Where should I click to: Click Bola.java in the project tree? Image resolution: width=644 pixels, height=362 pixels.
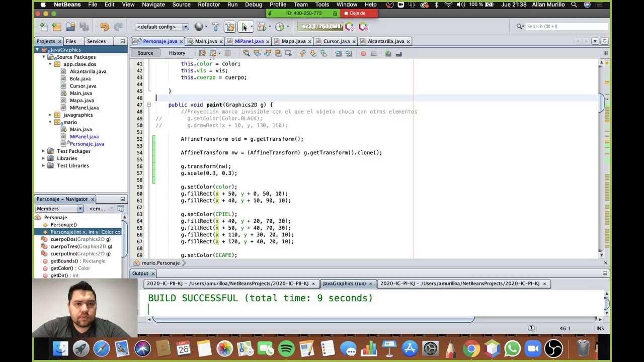pyautogui.click(x=80, y=79)
